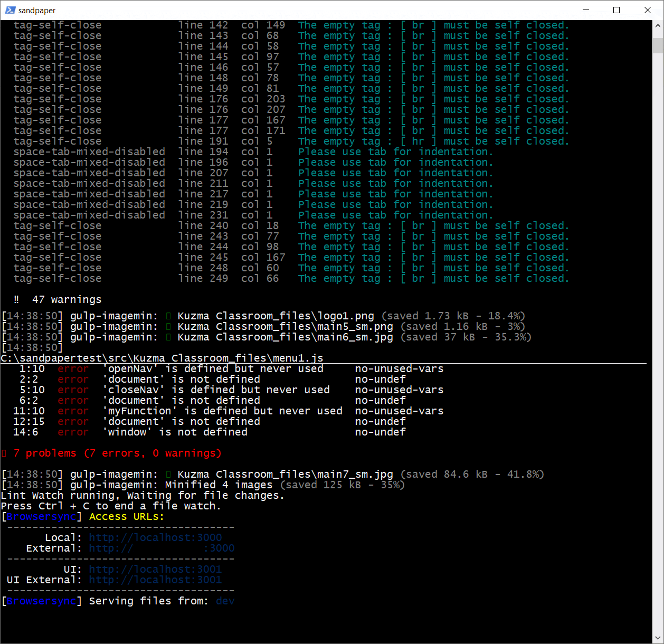Click the '7 problems (7 errors, 0 warnings)' line
Viewport: 664px width, 644px height.
[x=111, y=453]
